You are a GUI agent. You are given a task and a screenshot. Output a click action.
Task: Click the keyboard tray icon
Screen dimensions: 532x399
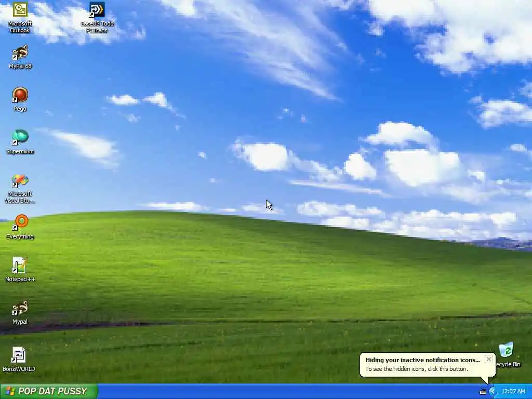(x=483, y=392)
